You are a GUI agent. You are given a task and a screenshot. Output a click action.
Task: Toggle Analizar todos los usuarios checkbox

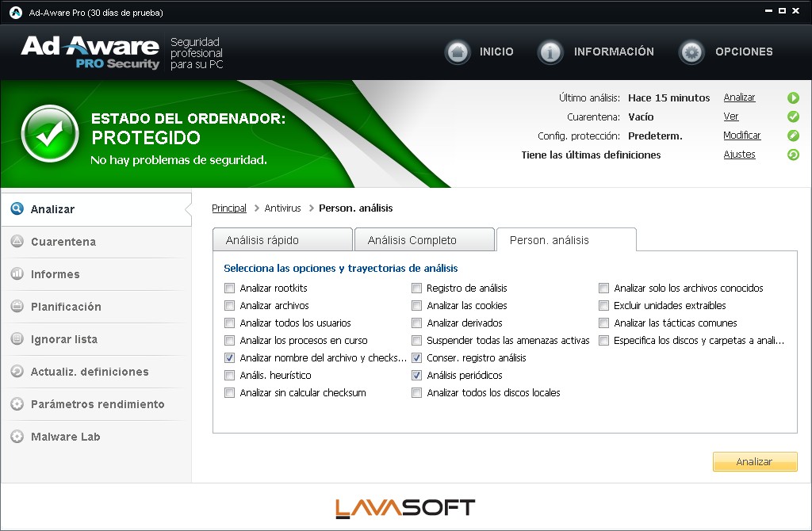pos(229,323)
